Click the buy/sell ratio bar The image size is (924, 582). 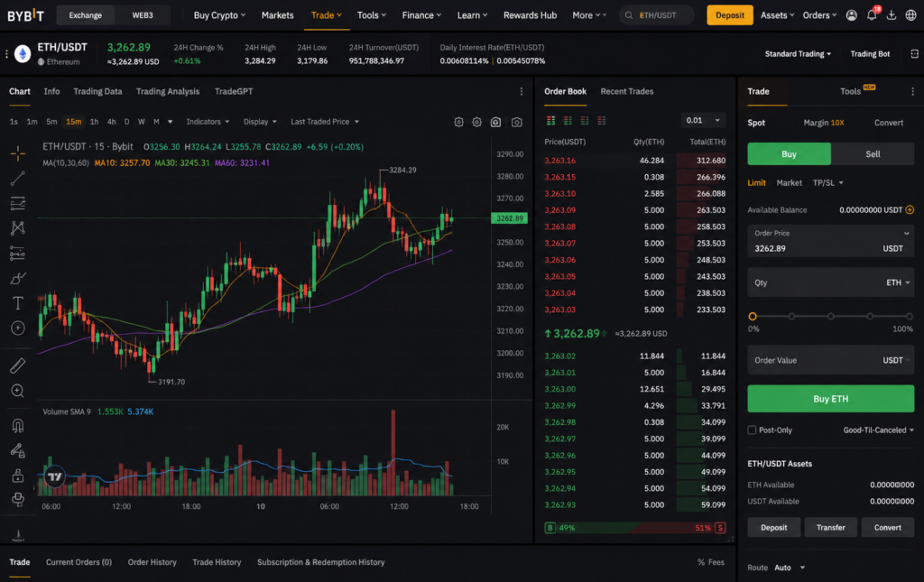635,528
